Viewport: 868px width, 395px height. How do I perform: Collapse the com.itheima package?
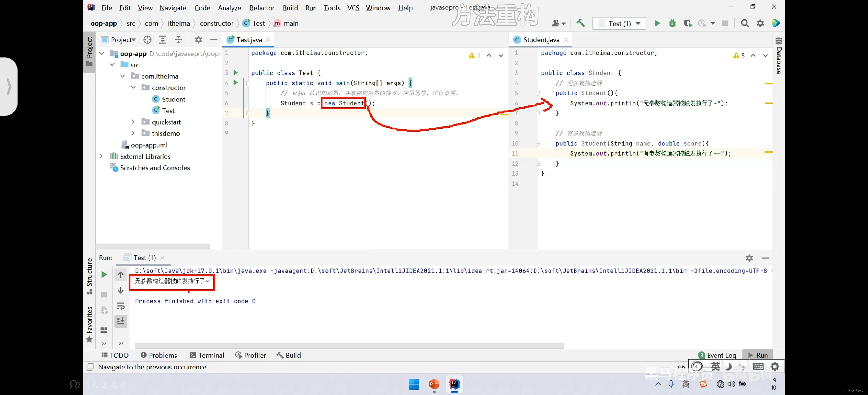(123, 76)
